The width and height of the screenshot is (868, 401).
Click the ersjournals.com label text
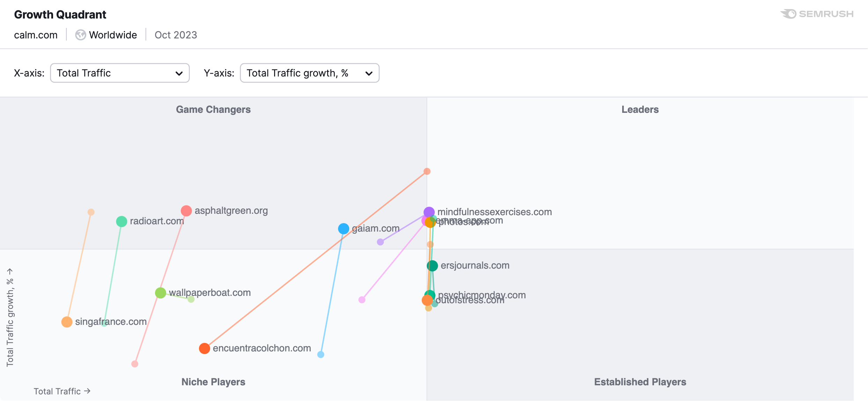[x=475, y=265]
